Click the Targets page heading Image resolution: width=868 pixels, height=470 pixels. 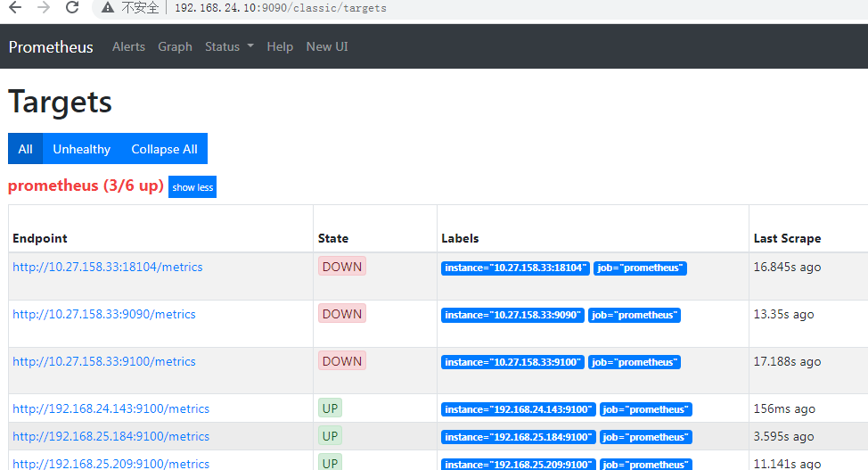pos(61,103)
